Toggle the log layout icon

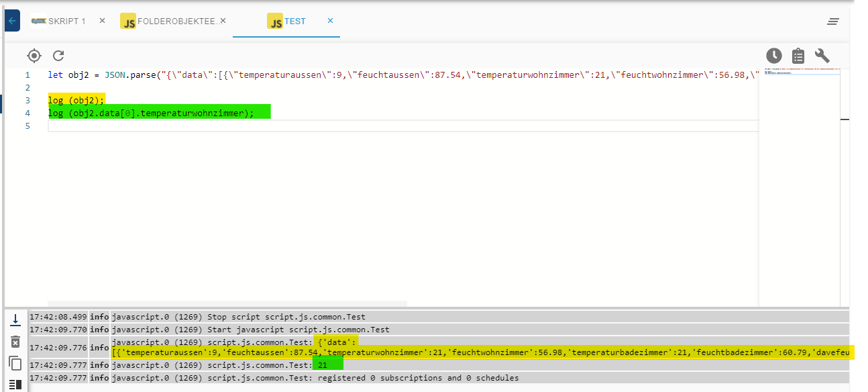(x=15, y=385)
